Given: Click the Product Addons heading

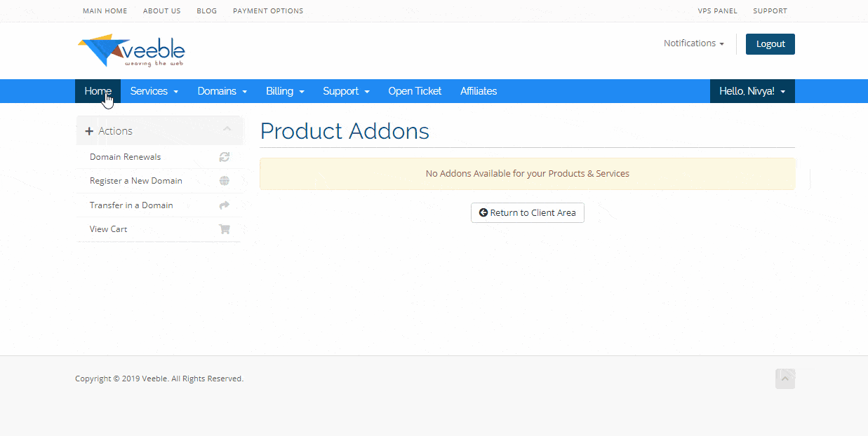Looking at the screenshot, I should tap(345, 131).
